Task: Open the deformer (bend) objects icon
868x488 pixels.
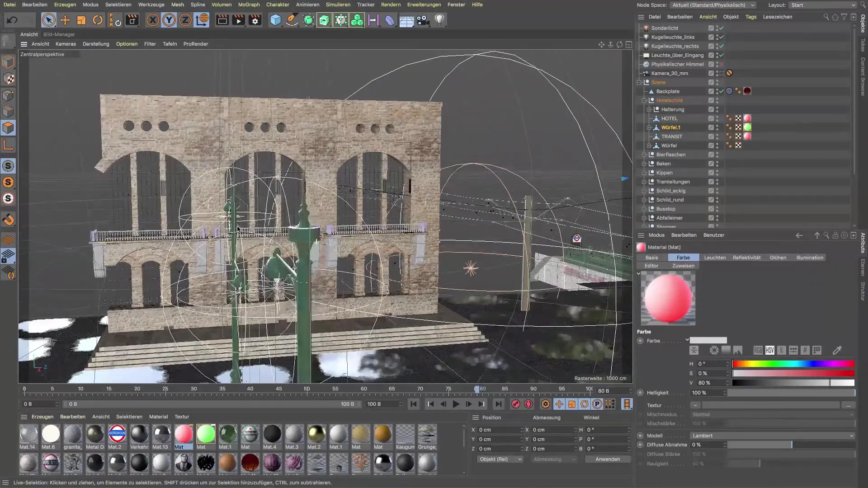Action: point(390,20)
